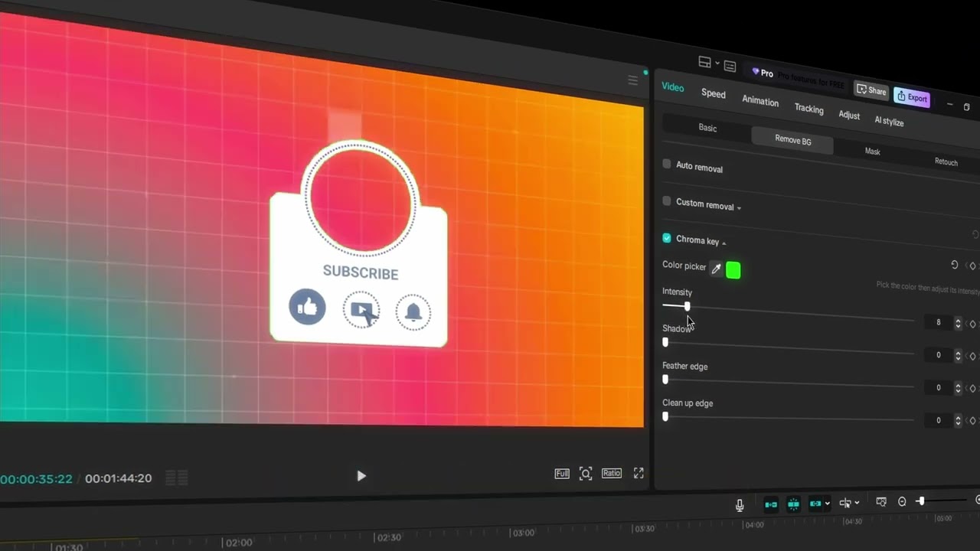Open the linkage icon dropdown arrow
Screen dimensions: 980x551
point(827,504)
